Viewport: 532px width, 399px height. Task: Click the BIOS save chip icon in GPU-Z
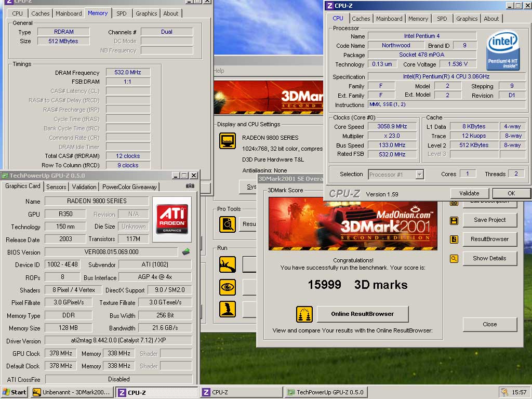click(186, 252)
